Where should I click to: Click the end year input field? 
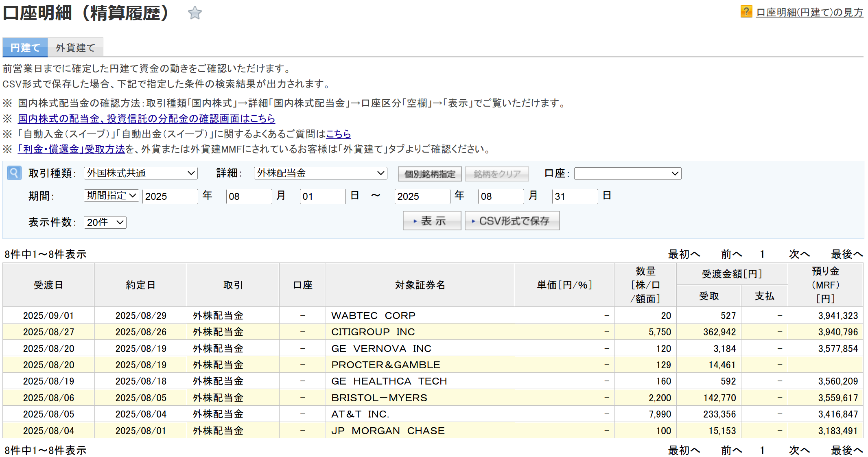tap(422, 196)
